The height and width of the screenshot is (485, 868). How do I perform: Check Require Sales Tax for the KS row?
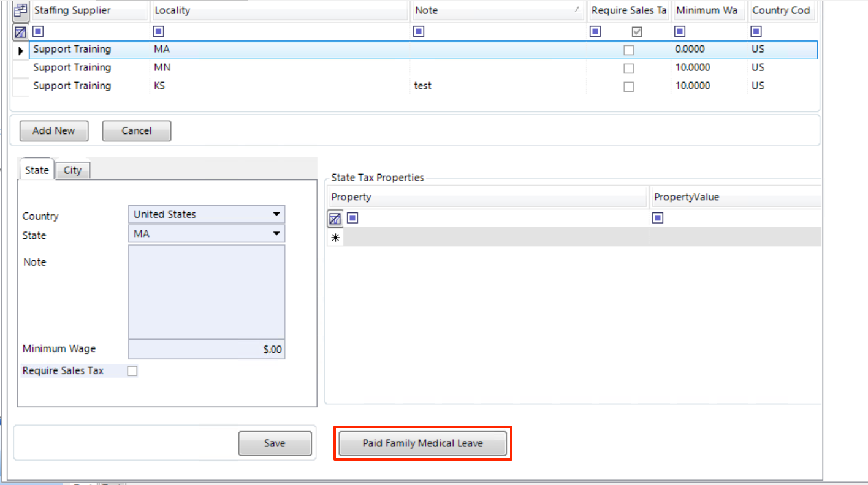click(628, 87)
